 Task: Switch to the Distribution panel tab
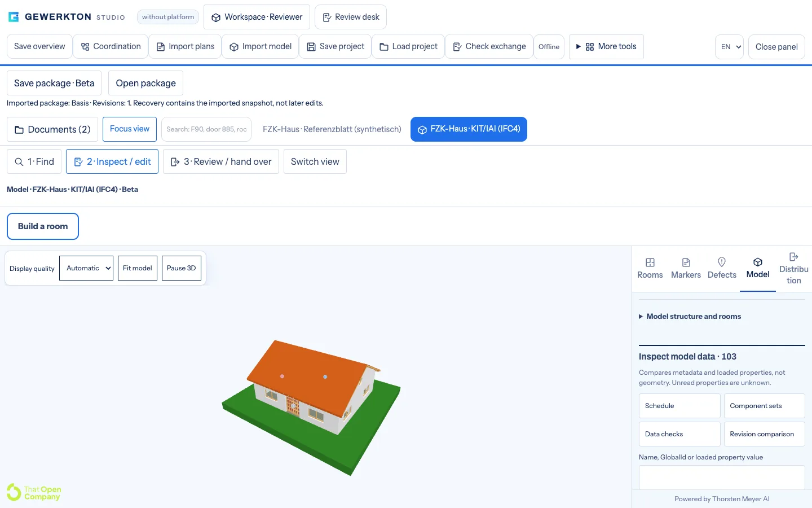click(x=793, y=269)
